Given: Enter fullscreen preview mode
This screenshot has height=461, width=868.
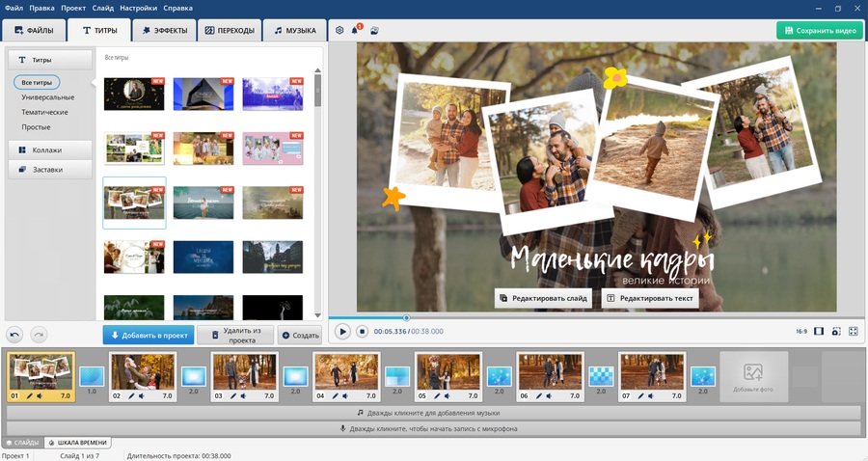Looking at the screenshot, I should [853, 331].
